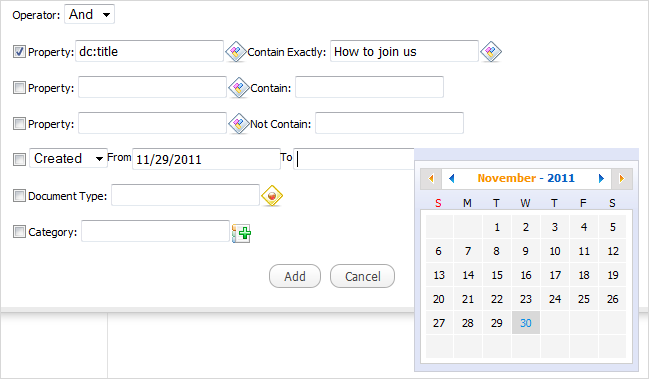Select day 30 in the calendar
This screenshot has width=649, height=379.
coord(526,323)
